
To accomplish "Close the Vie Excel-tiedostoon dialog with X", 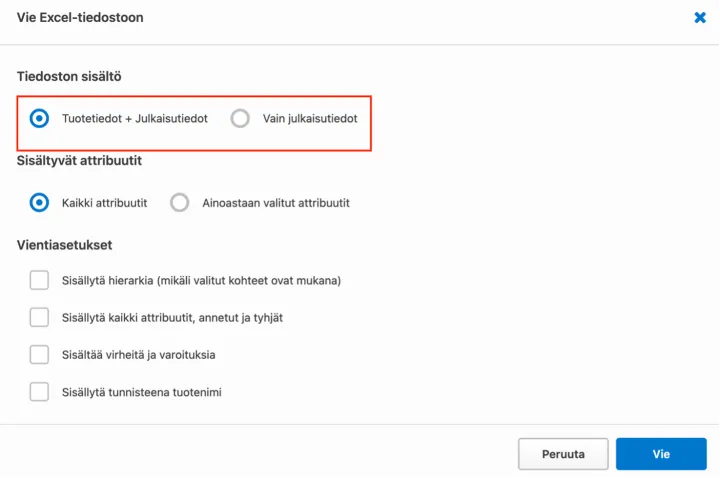I will [700, 18].
